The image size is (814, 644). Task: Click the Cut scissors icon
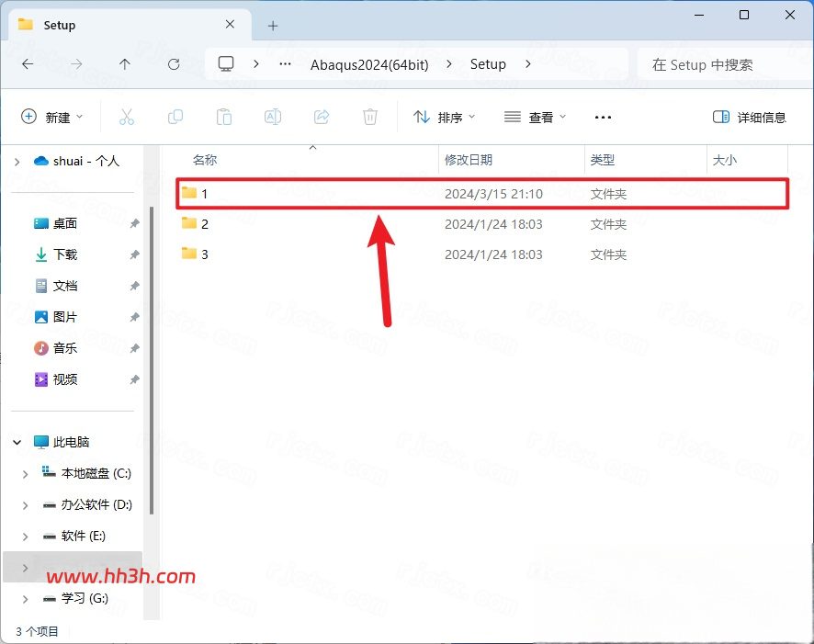[127, 117]
